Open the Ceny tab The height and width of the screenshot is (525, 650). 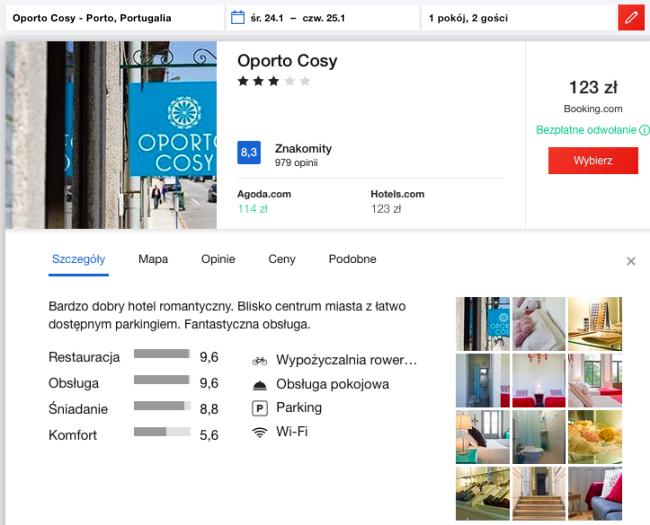pyautogui.click(x=281, y=259)
